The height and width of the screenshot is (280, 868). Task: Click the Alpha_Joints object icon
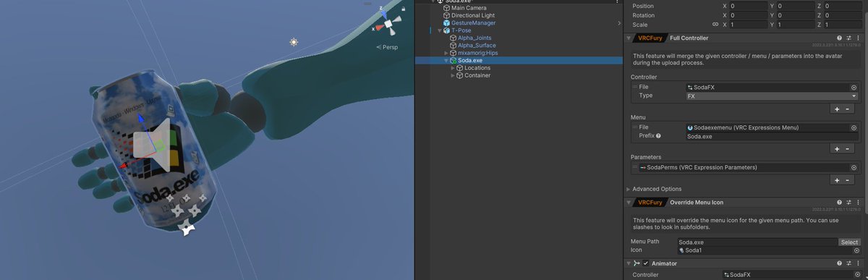(453, 38)
